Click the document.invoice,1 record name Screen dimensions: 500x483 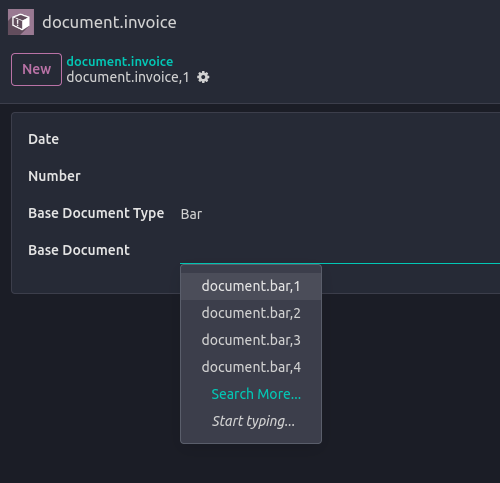[128, 77]
